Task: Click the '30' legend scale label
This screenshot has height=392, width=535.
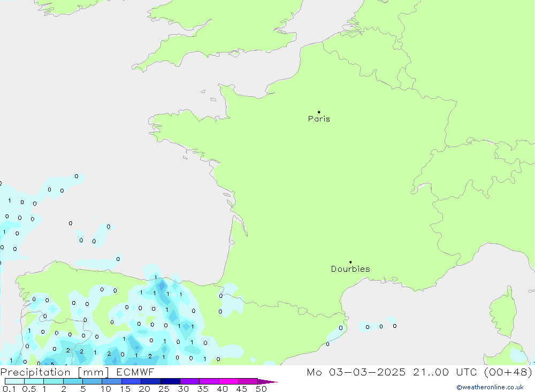Action: pos(183,389)
